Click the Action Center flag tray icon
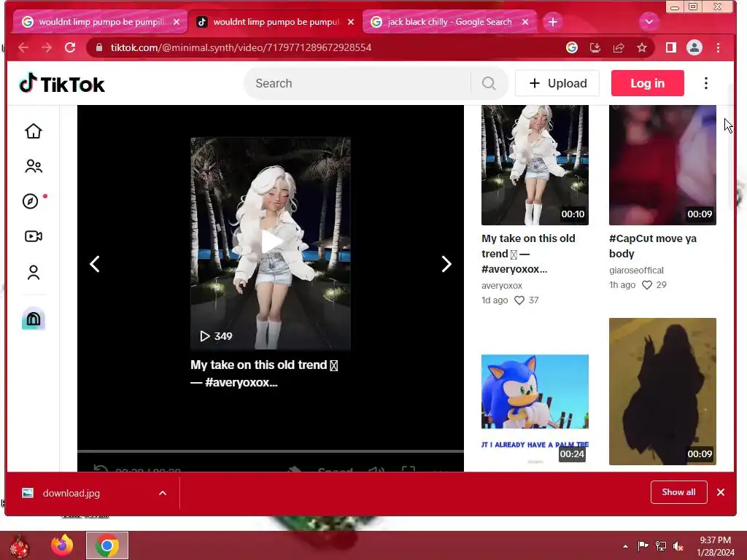This screenshot has width=747, height=560. pos(643,545)
